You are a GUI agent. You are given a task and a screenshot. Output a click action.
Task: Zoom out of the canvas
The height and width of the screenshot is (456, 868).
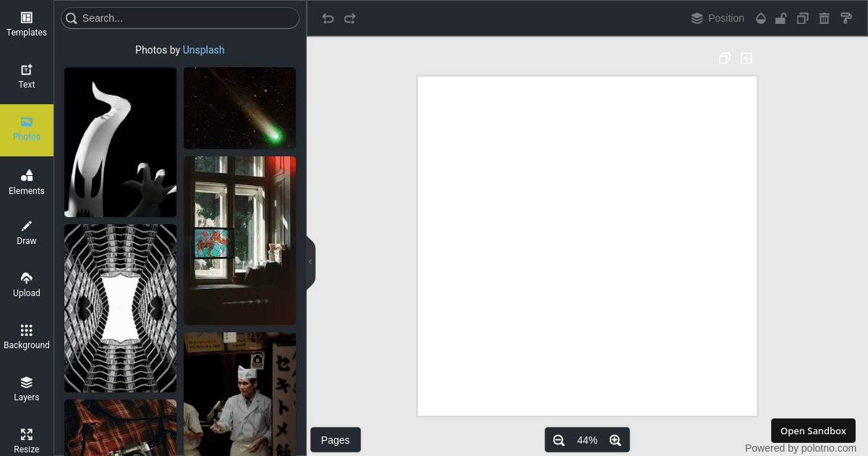click(x=558, y=440)
